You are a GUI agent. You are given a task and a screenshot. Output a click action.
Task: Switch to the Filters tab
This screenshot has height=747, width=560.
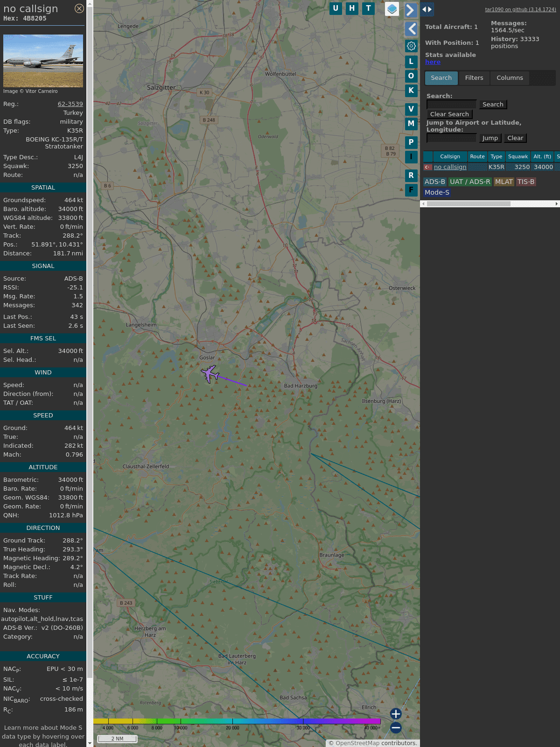[x=474, y=78]
